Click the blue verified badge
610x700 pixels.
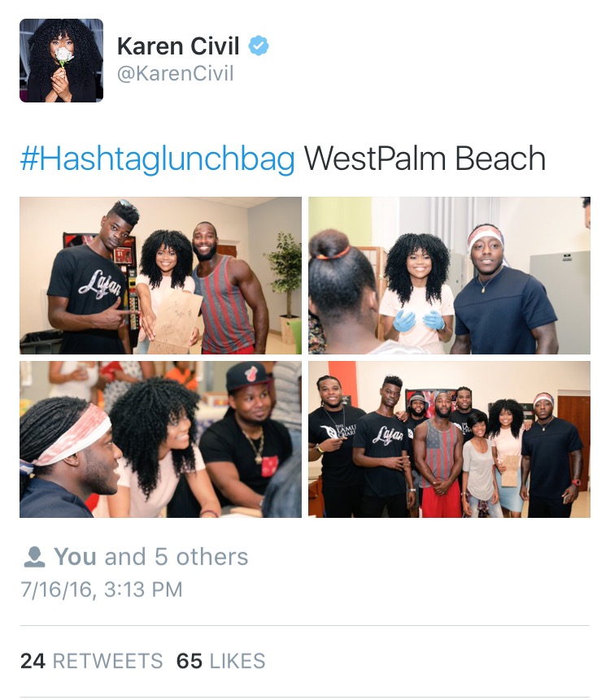[x=259, y=46]
